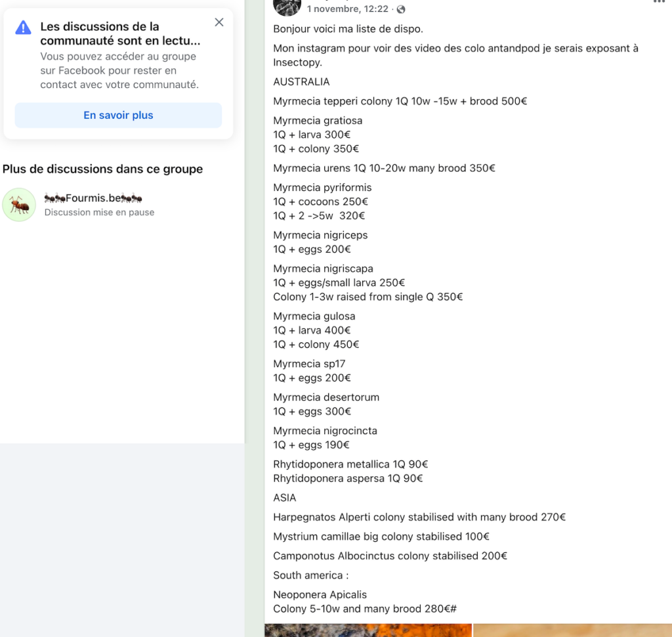Click the South america heading text
672x637 pixels.
(x=308, y=575)
